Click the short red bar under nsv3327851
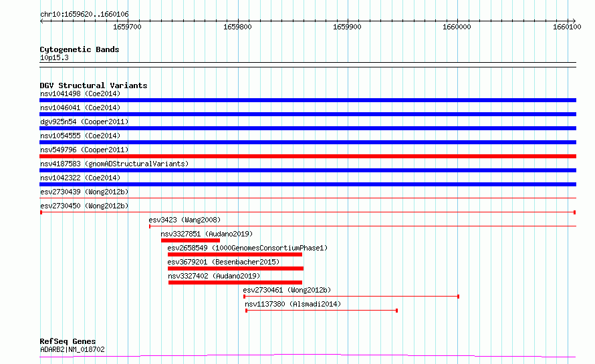 [191, 240]
